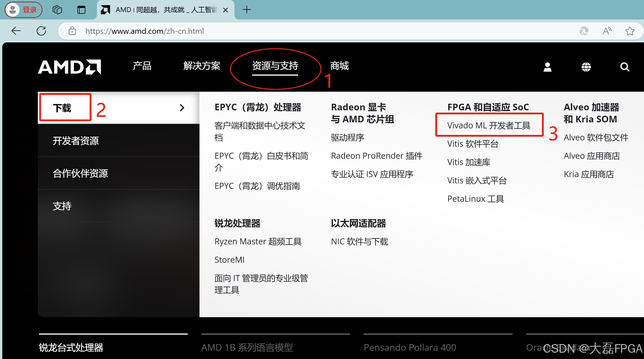This screenshot has width=644, height=359.
Task: Select 开发者资源 in the sidebar
Action: (x=76, y=141)
